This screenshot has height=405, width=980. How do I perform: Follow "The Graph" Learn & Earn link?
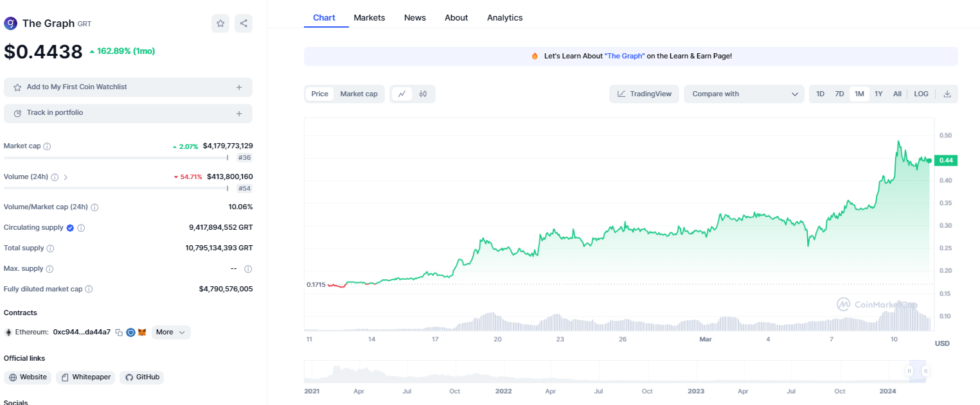click(625, 56)
